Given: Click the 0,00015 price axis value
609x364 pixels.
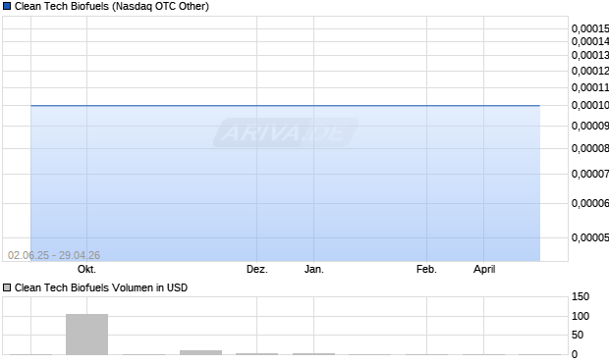Looking at the screenshot, I should tap(590, 28).
